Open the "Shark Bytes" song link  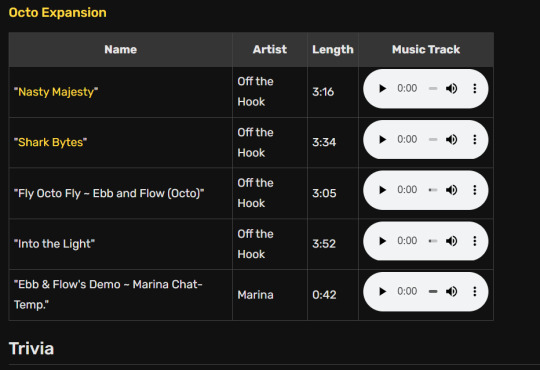[51, 142]
